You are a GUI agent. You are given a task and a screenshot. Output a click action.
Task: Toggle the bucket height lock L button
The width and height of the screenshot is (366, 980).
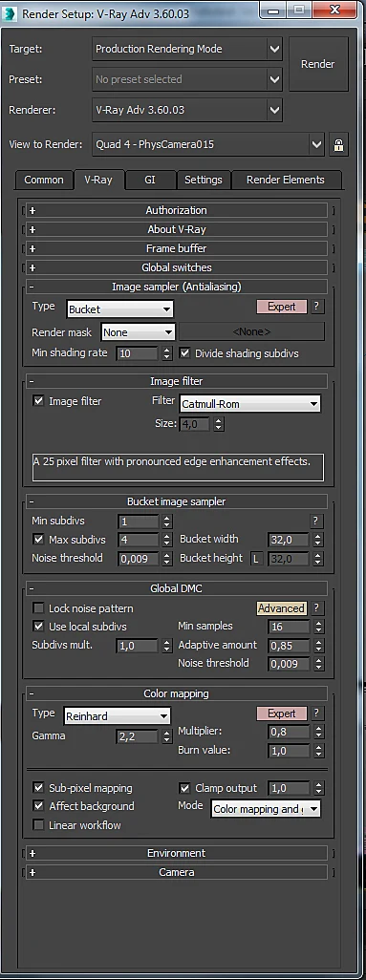pos(256,558)
